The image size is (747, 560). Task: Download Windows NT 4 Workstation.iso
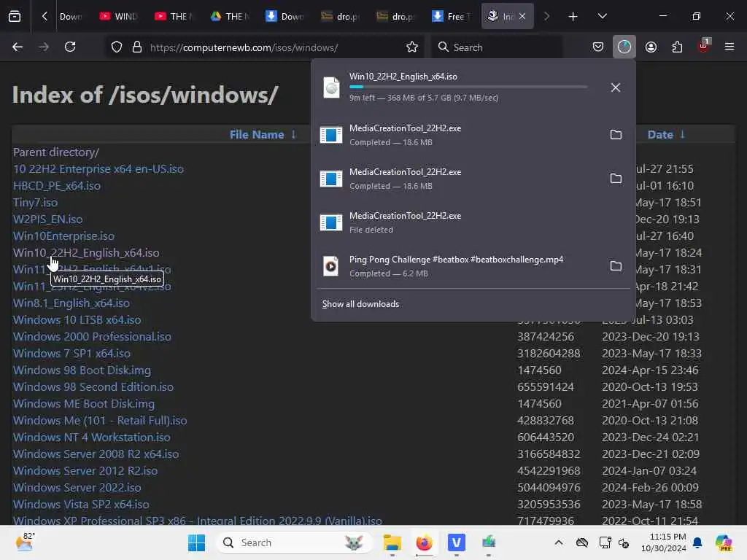(x=91, y=437)
